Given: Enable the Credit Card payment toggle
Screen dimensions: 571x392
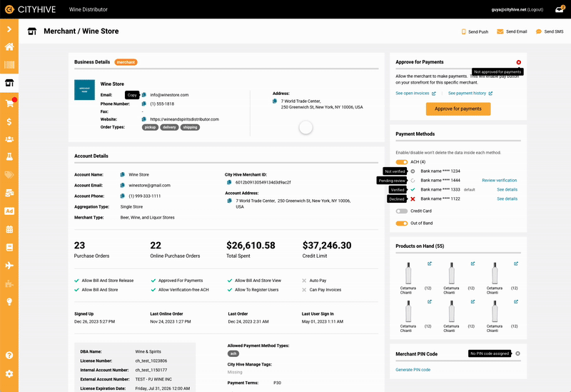Looking at the screenshot, I should [402, 211].
